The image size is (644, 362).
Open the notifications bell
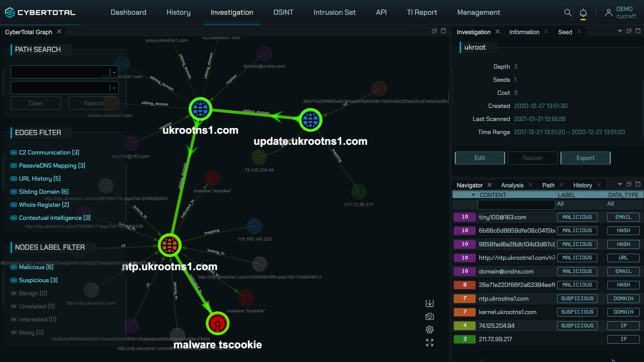pos(583,12)
